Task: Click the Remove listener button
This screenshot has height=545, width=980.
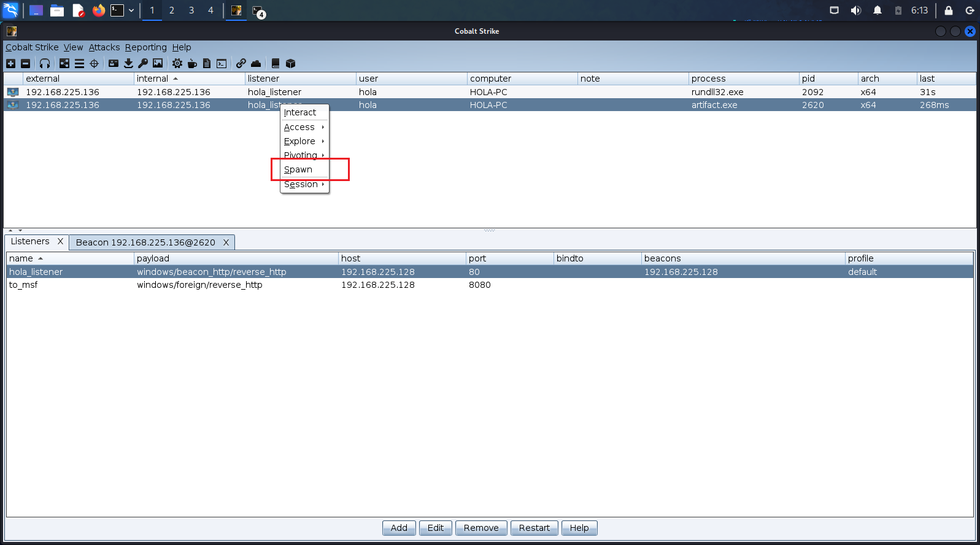Action: point(481,528)
